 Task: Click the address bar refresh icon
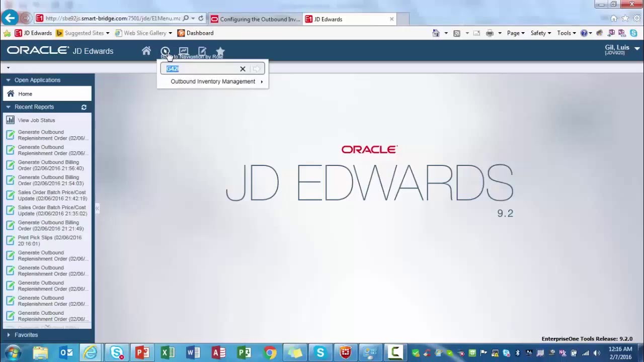point(201,19)
